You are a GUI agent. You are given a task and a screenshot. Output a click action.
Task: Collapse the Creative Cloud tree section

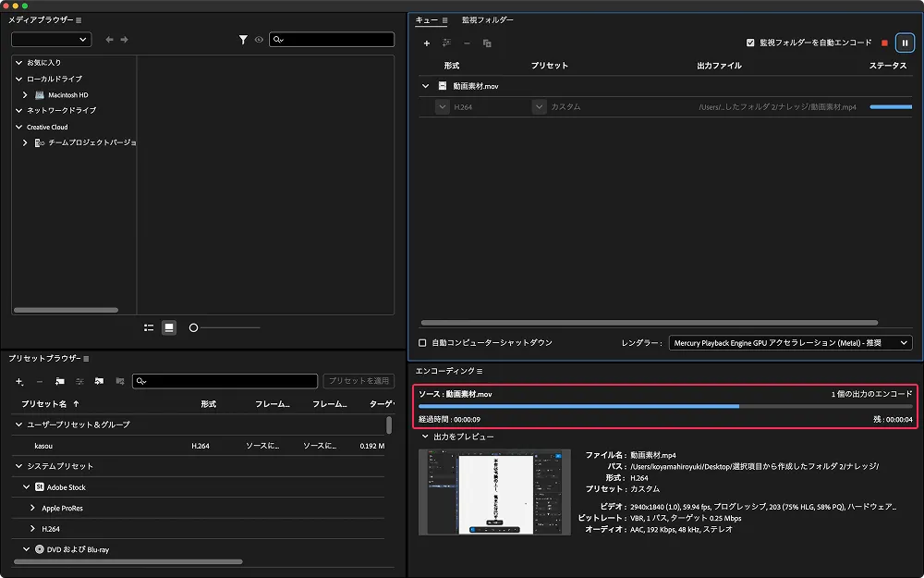pos(18,127)
